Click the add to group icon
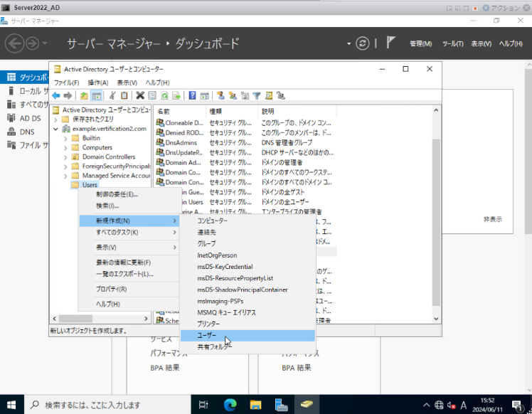 (281, 96)
